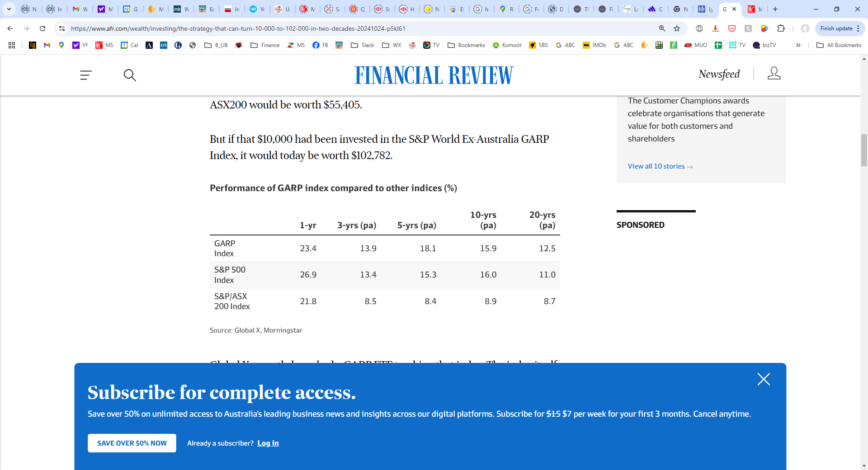
Task: Open a new browser tab
Action: pos(775,9)
